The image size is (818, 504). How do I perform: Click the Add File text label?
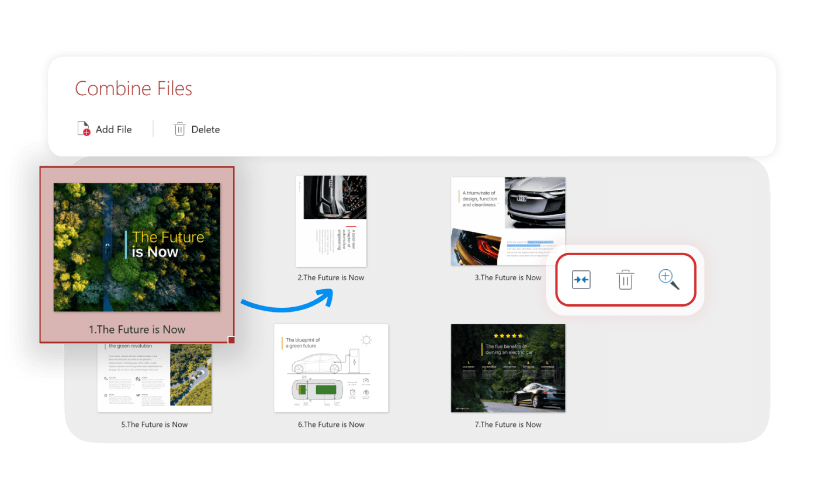[114, 130]
